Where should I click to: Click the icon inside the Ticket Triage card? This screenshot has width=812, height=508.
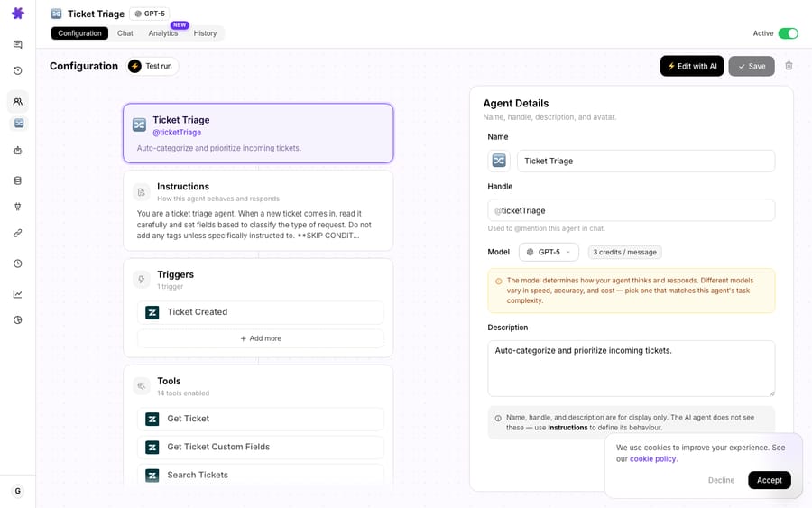click(139, 125)
